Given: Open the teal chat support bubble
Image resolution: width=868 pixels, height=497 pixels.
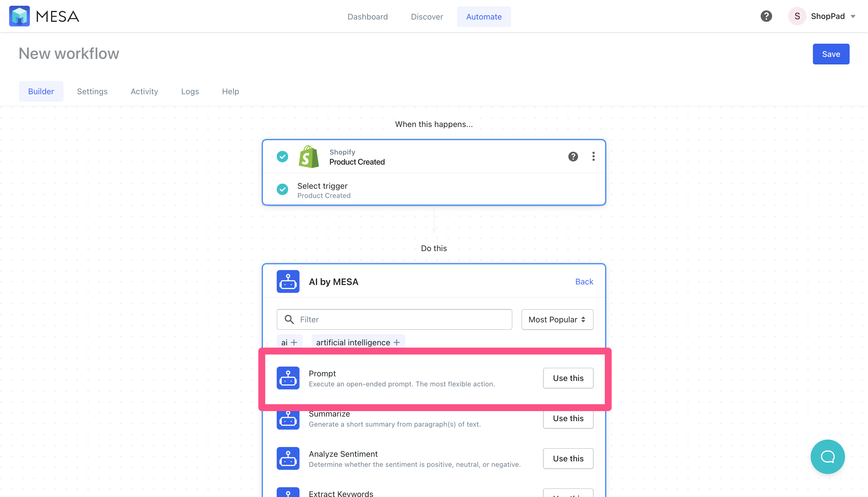Looking at the screenshot, I should (x=828, y=456).
